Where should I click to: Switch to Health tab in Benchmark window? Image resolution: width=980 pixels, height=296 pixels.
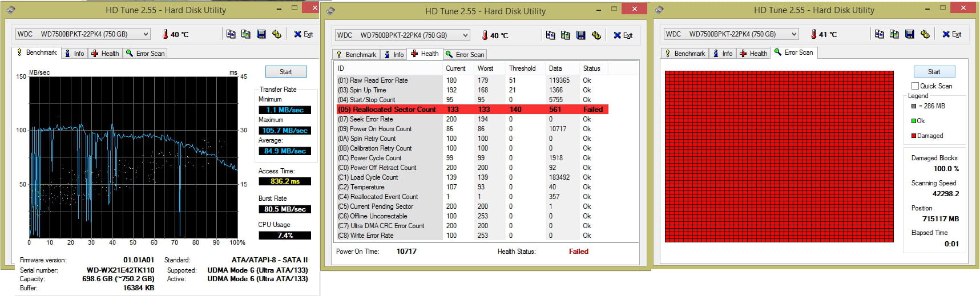click(x=105, y=54)
